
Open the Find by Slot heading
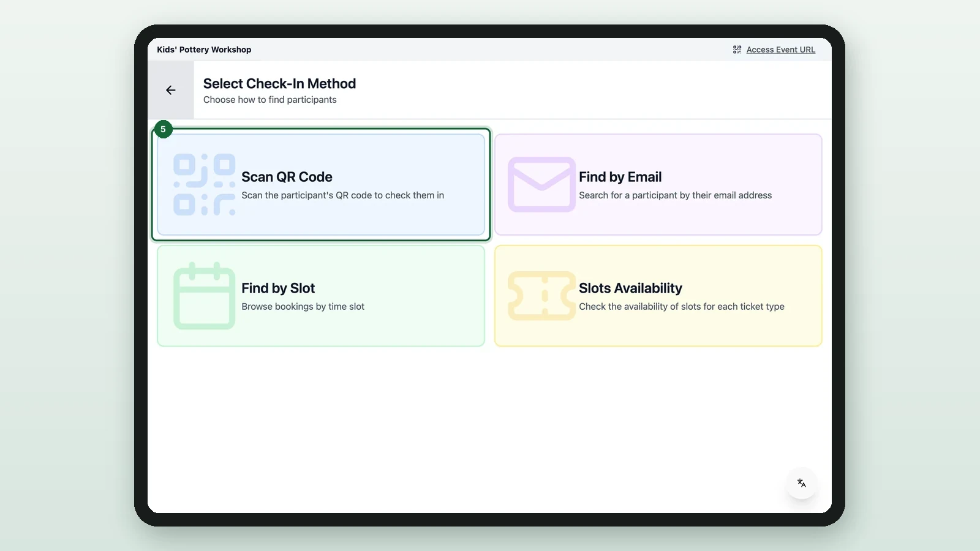click(x=278, y=288)
